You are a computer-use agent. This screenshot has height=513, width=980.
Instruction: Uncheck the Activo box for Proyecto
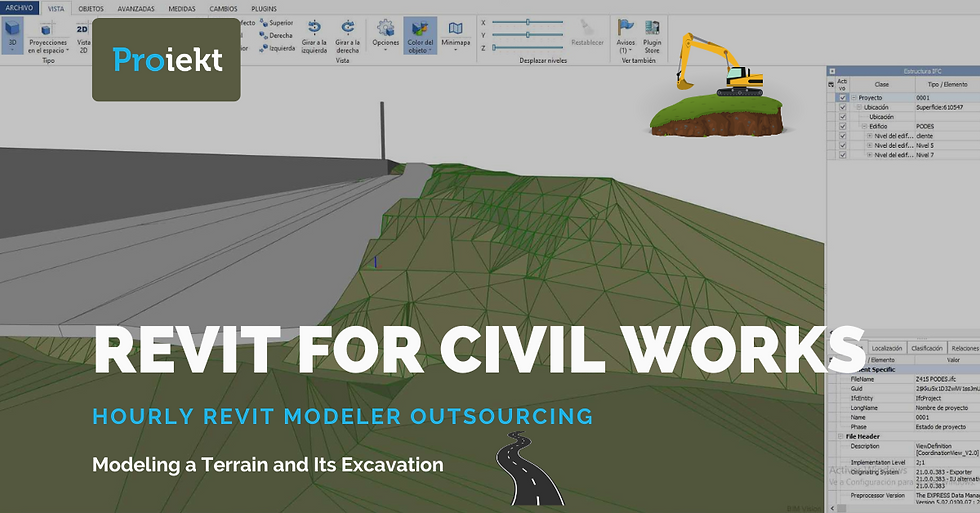(842, 97)
